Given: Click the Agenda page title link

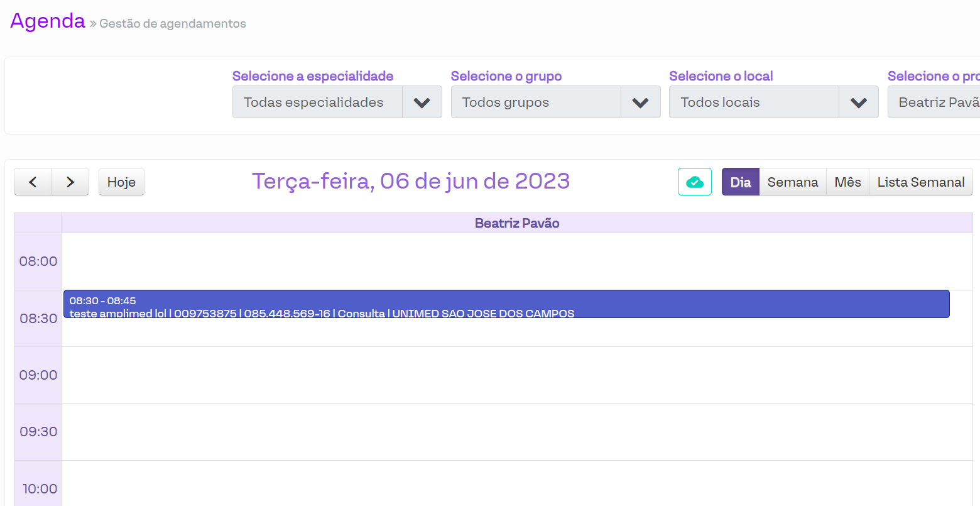Looking at the screenshot, I should tap(48, 21).
